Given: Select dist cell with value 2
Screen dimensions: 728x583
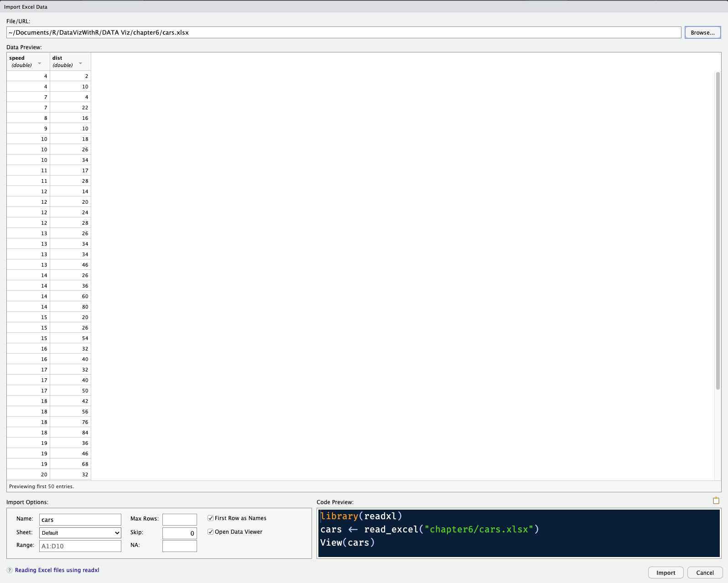Looking at the screenshot, I should click(70, 76).
